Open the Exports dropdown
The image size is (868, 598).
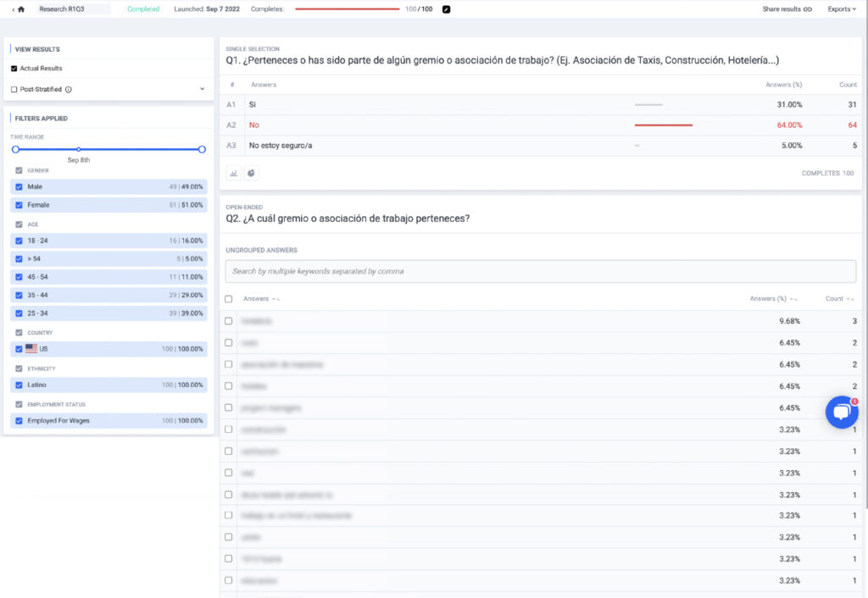tap(842, 9)
